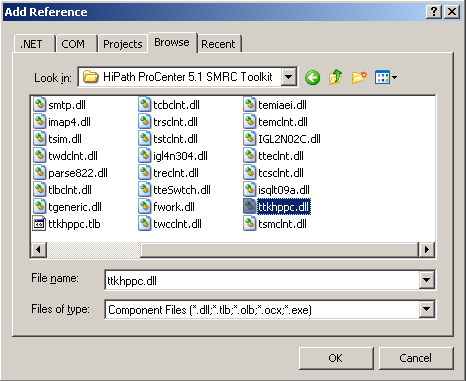Click the temiaei.dll file icon
The width and height of the screenshot is (466, 381).
pyautogui.click(x=249, y=104)
